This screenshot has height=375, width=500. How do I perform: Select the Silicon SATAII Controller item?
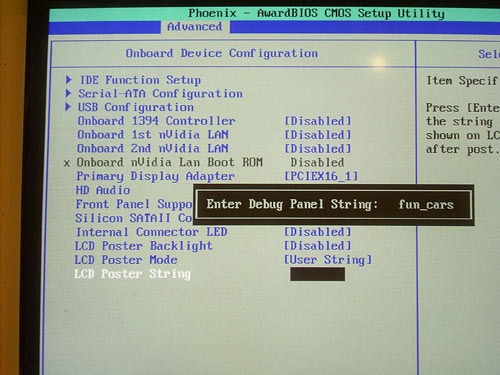click(134, 218)
